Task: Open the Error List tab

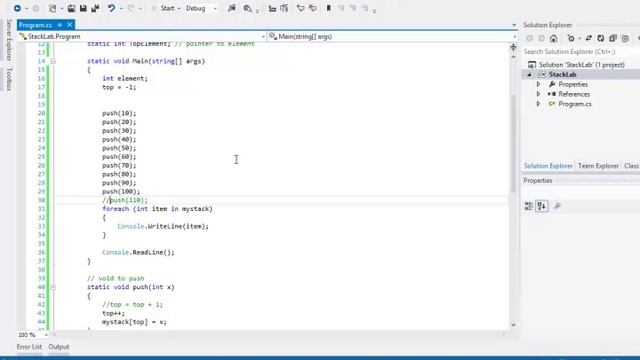Action: coord(29,347)
